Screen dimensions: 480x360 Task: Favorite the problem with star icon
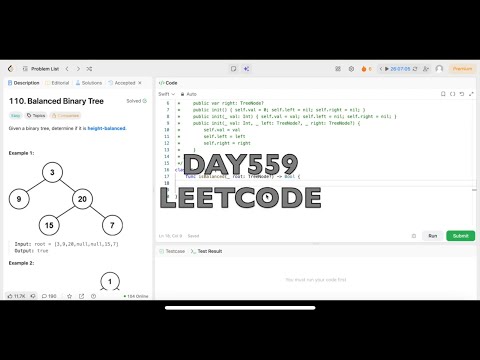click(x=69, y=296)
